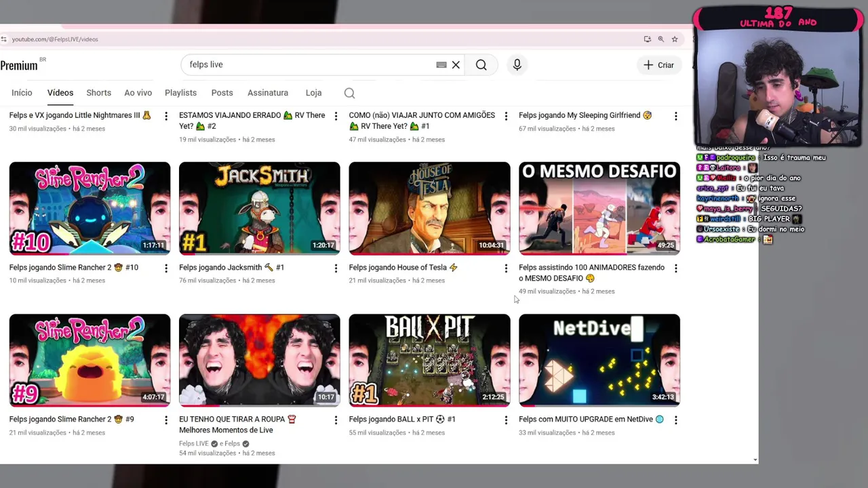Open the Início channel tab
The width and height of the screenshot is (868, 488).
pyautogui.click(x=22, y=93)
